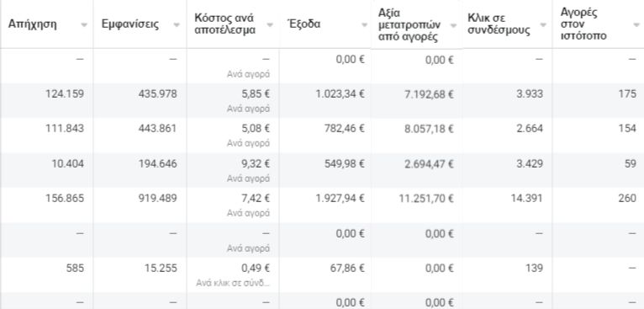Select the reach value 124.159
This screenshot has width=644, height=309.
tap(65, 93)
